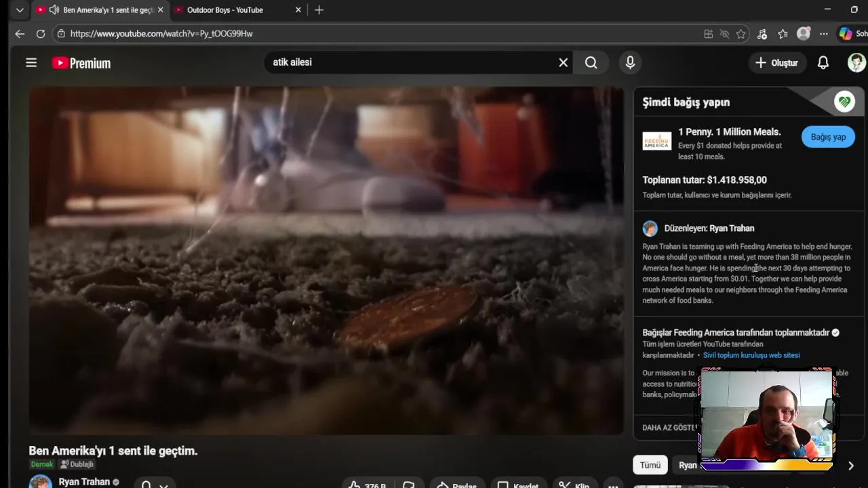Click the Şimdi bağış yapın heading
The image size is (868, 488).
click(686, 102)
